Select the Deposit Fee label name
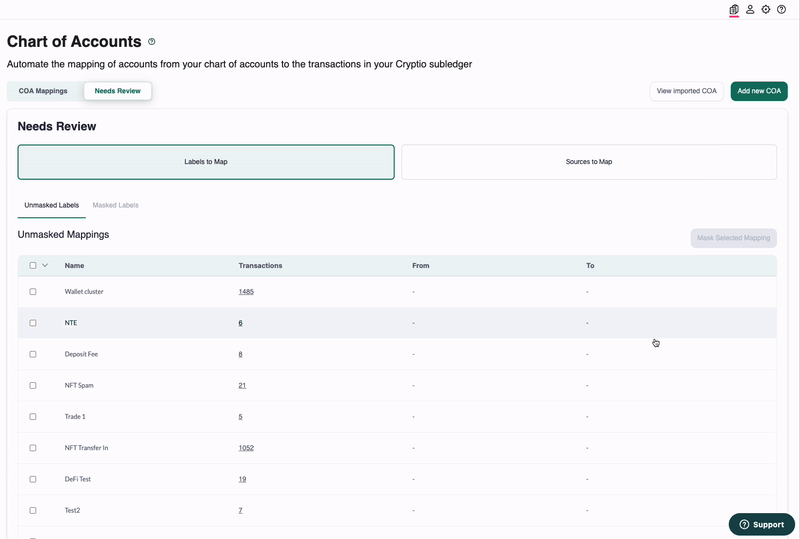 pos(81,354)
